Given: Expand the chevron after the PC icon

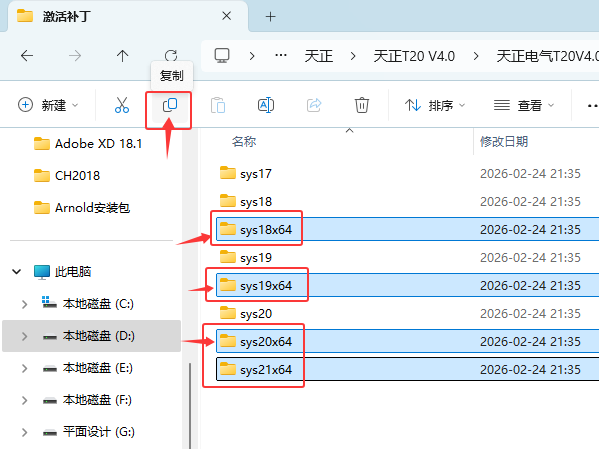Looking at the screenshot, I should click(252, 56).
